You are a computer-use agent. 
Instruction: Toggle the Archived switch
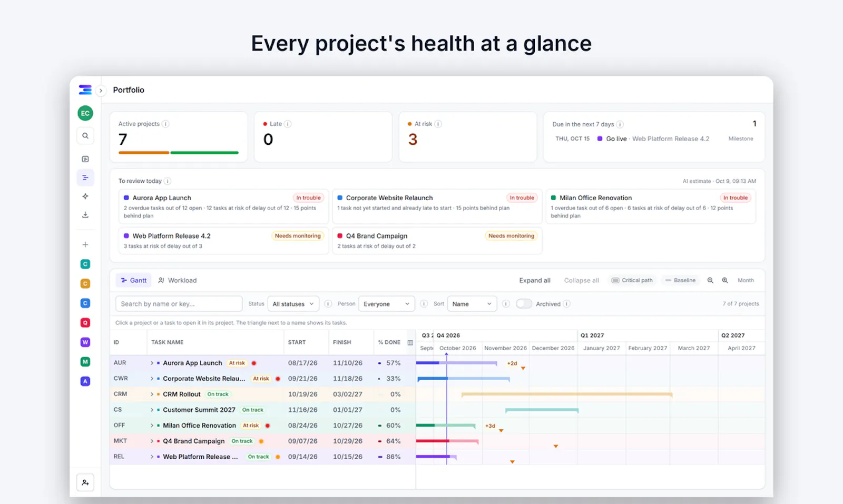[x=524, y=304]
